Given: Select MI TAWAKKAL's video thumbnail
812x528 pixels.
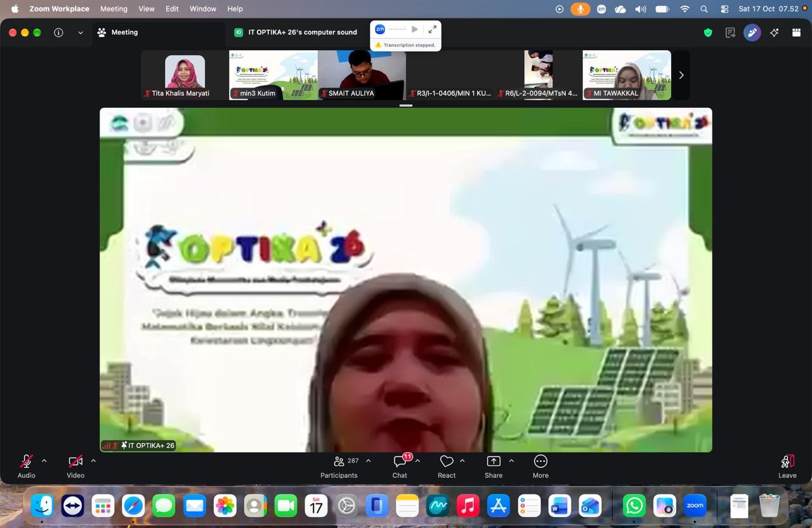Looking at the screenshot, I should point(627,75).
